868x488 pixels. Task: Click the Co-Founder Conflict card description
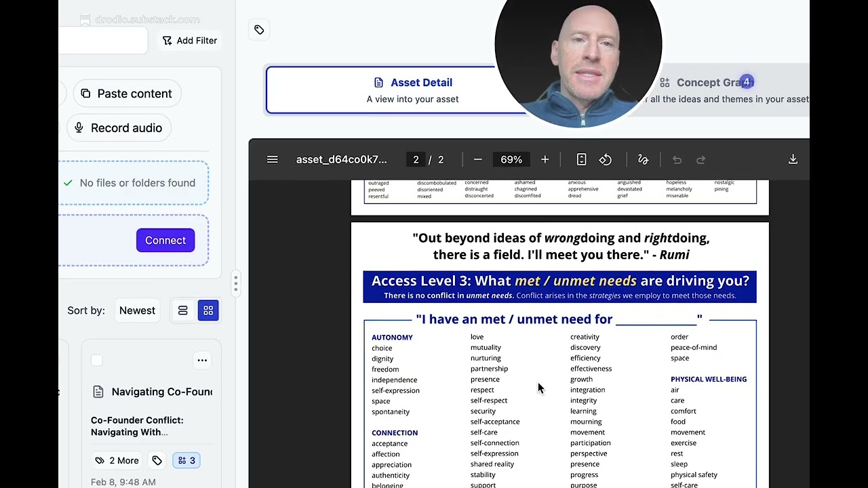click(138, 426)
